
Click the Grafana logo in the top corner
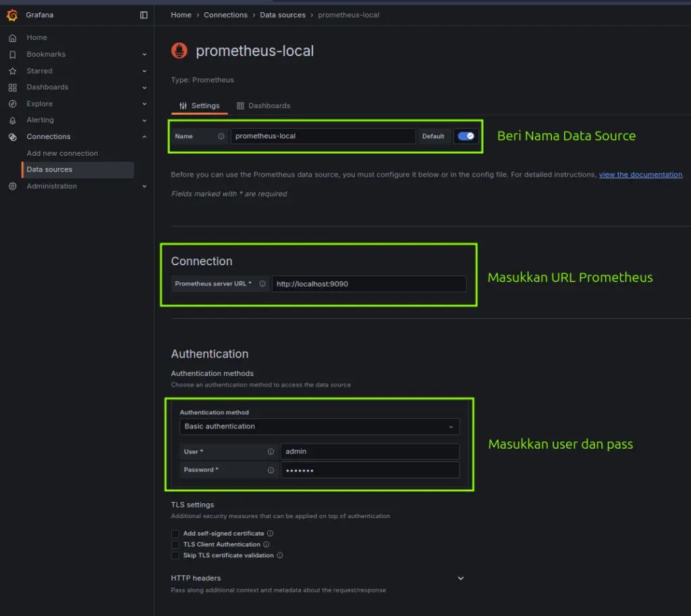[x=11, y=14]
